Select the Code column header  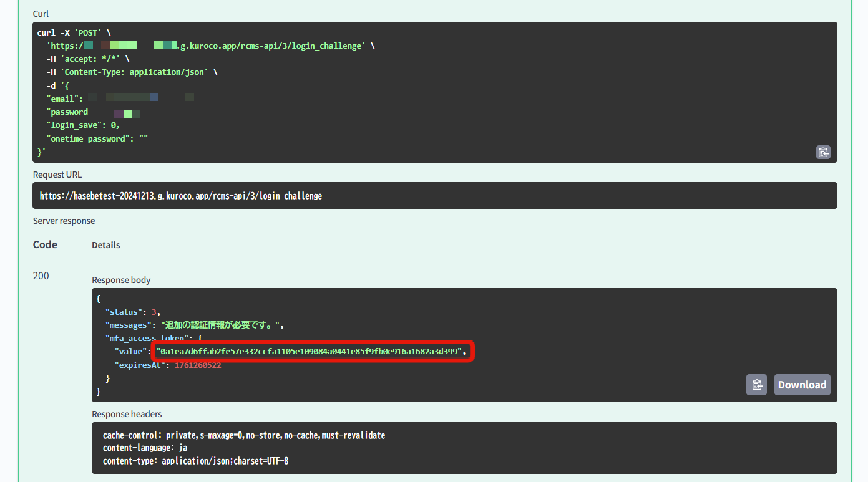coord(45,244)
